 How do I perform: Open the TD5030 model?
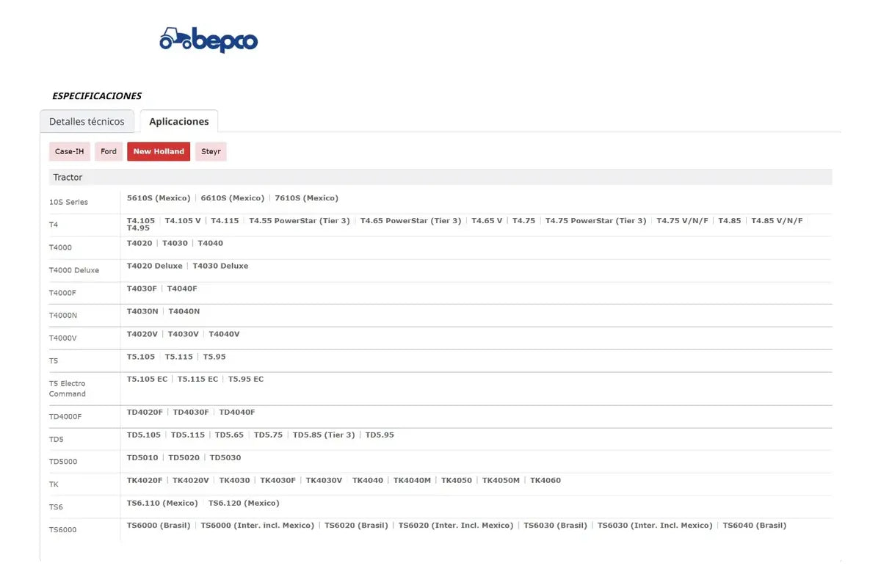click(225, 459)
